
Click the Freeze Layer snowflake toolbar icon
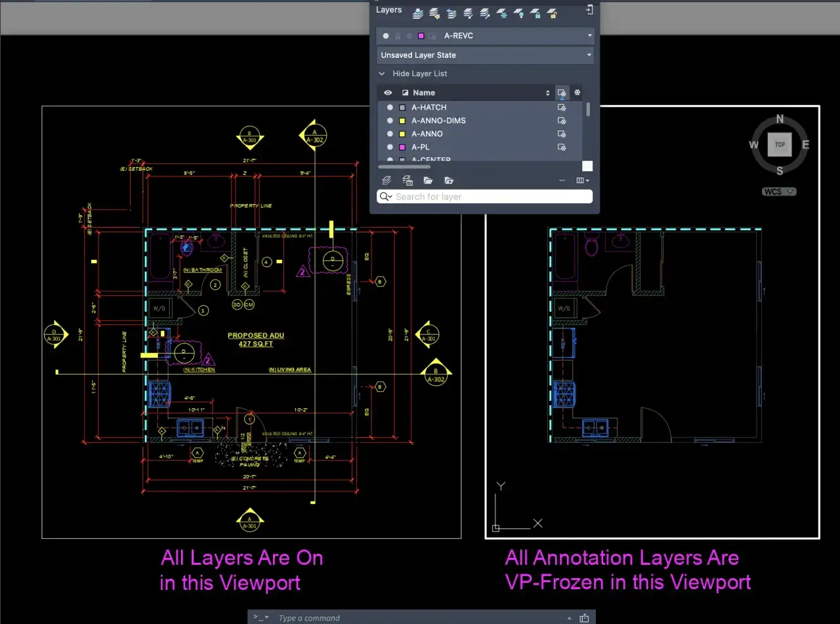[502, 12]
